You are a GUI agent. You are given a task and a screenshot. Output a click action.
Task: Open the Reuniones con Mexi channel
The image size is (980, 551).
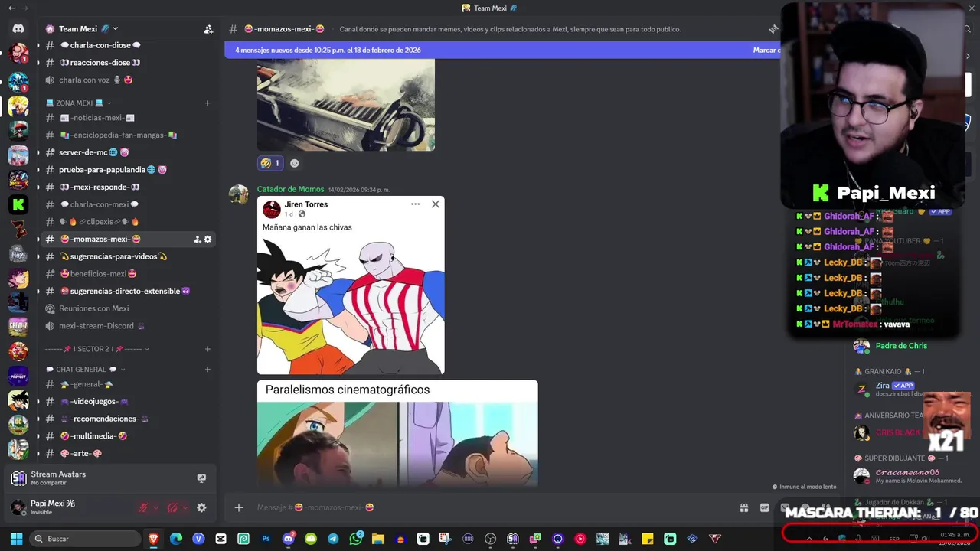click(x=127, y=308)
